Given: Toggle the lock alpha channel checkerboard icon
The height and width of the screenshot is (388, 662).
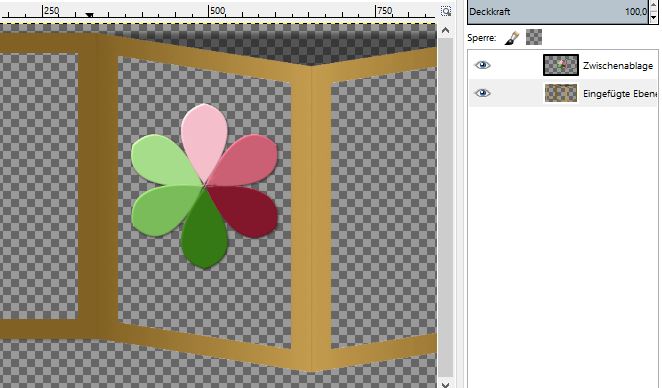Looking at the screenshot, I should (x=534, y=37).
